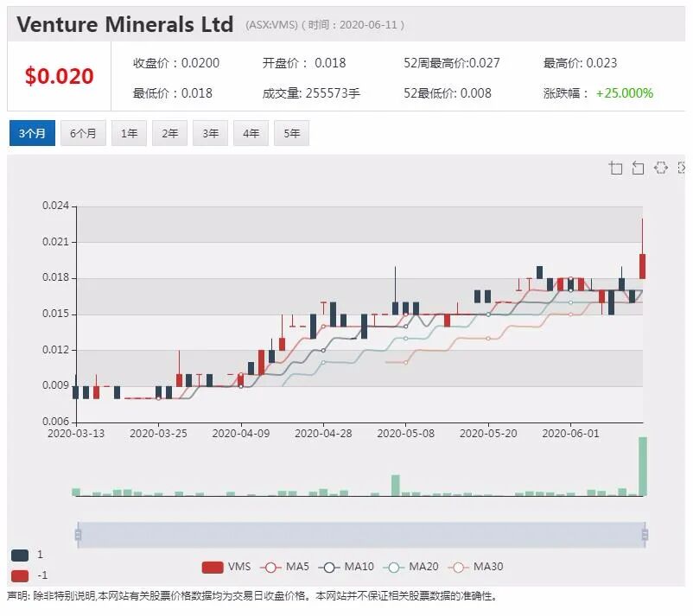The image size is (693, 616).
Task: Toggle the VMS candlestick series legend
Action: pos(226,567)
